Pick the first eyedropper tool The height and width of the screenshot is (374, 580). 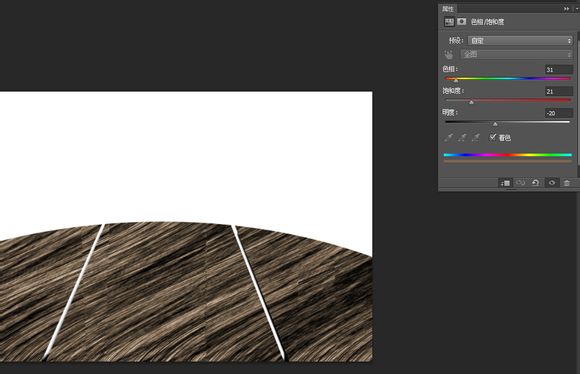448,138
